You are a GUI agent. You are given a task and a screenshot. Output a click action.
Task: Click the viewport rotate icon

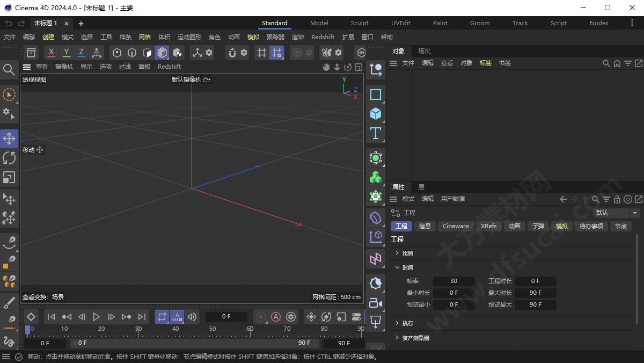[x=348, y=67]
